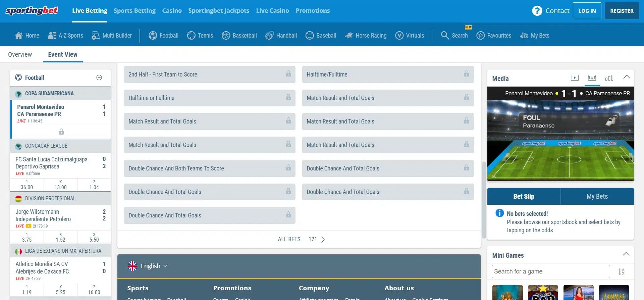Image resolution: width=644 pixels, height=300 pixels.
Task: Select draw odds 1.52 Wilstermann match
Action: pos(60,237)
